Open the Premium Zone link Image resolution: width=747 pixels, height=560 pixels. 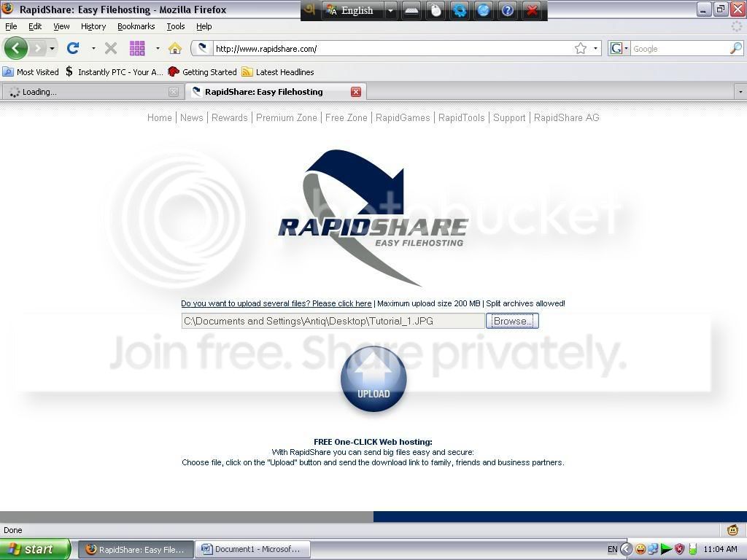[286, 117]
